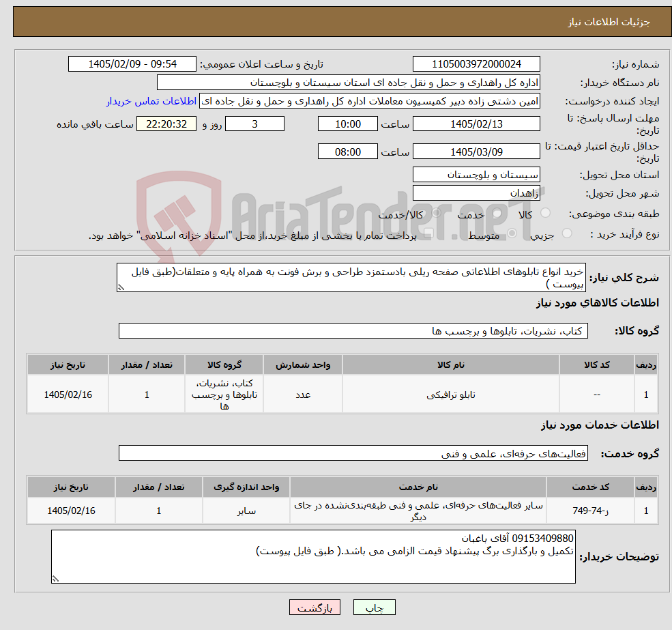Click the delivery city field زاهدان

476,193
